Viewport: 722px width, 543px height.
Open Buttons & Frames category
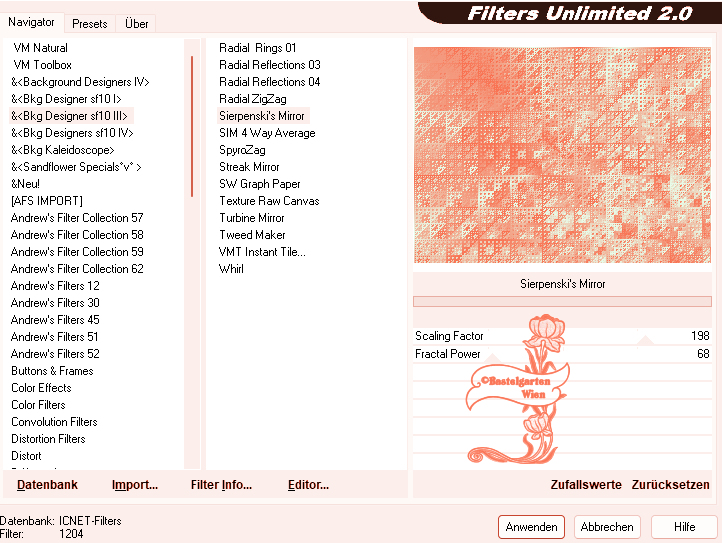coord(52,371)
